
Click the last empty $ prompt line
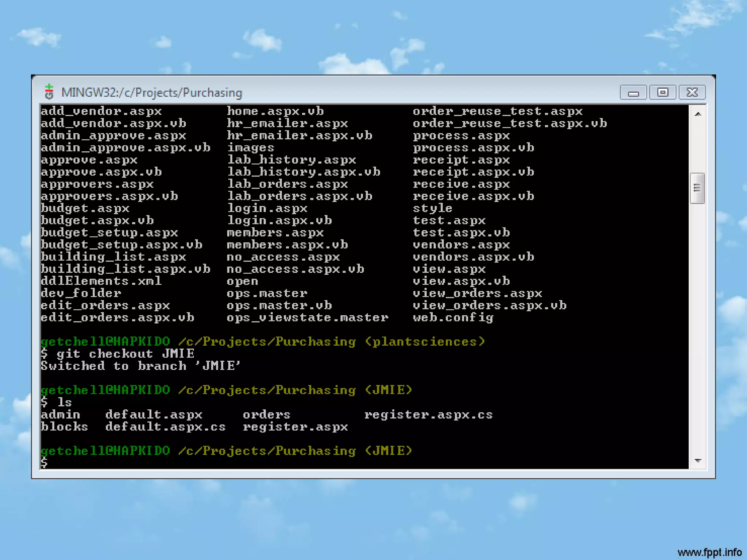click(44, 463)
